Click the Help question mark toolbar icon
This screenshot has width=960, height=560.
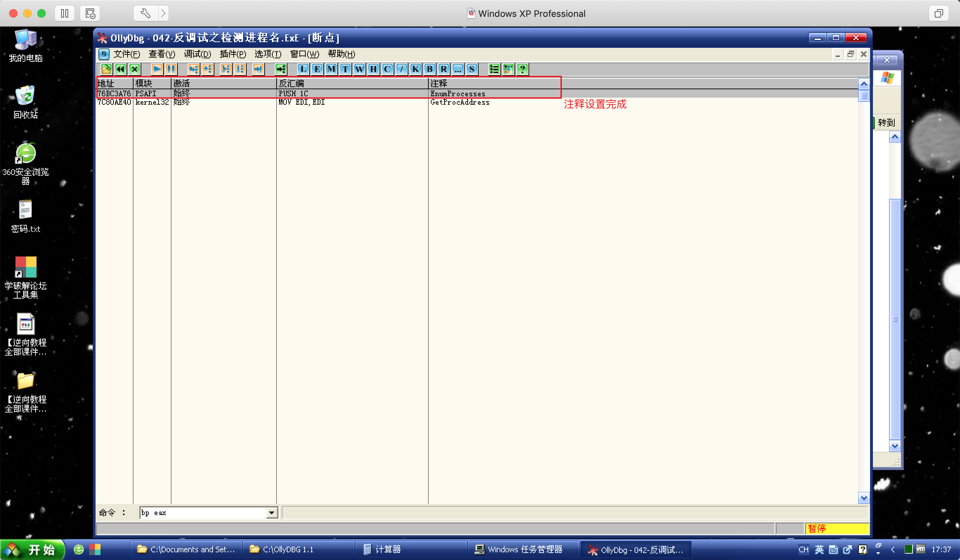[522, 69]
